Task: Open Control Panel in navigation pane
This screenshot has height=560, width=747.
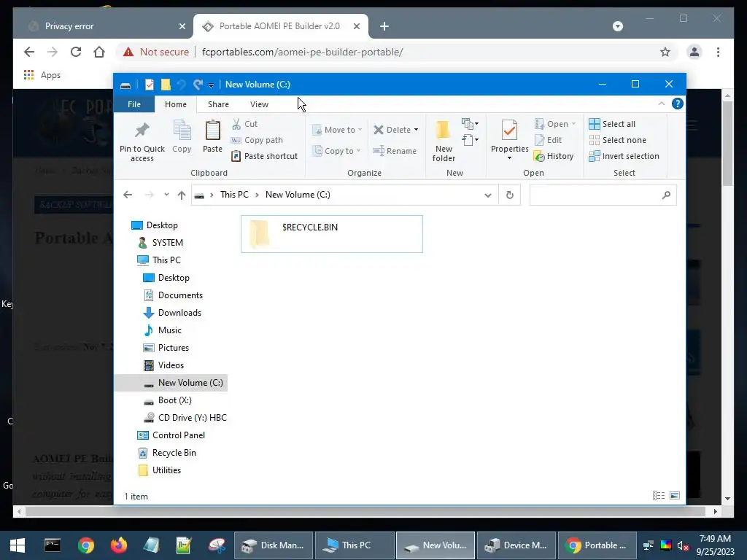Action: click(x=171, y=435)
